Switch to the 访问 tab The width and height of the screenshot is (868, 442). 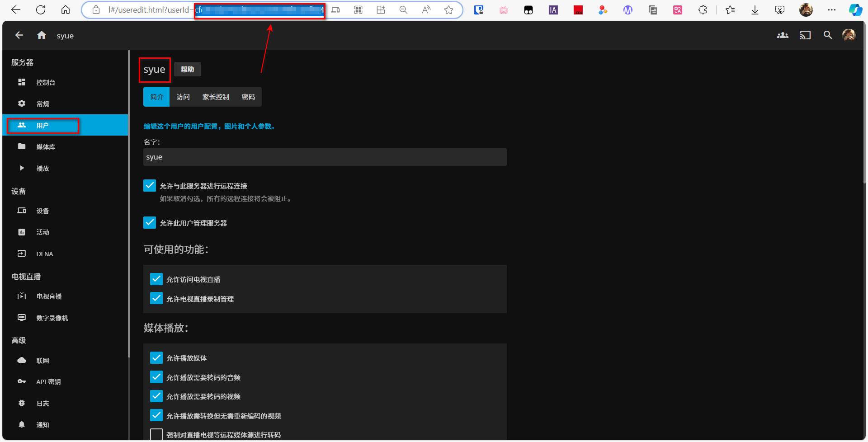click(183, 97)
